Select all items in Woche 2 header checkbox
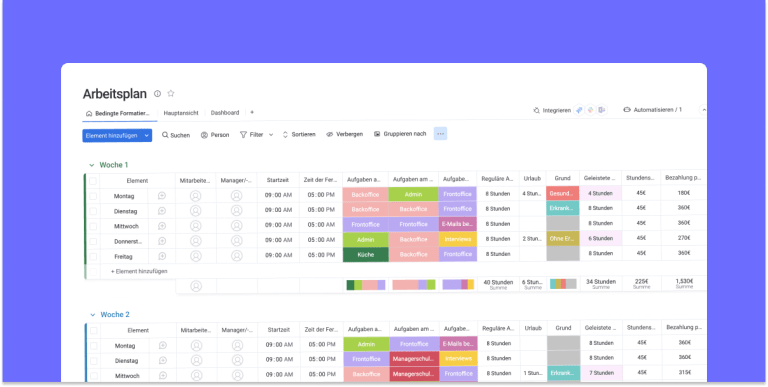Viewport: 768px width, 387px height. [x=94, y=331]
